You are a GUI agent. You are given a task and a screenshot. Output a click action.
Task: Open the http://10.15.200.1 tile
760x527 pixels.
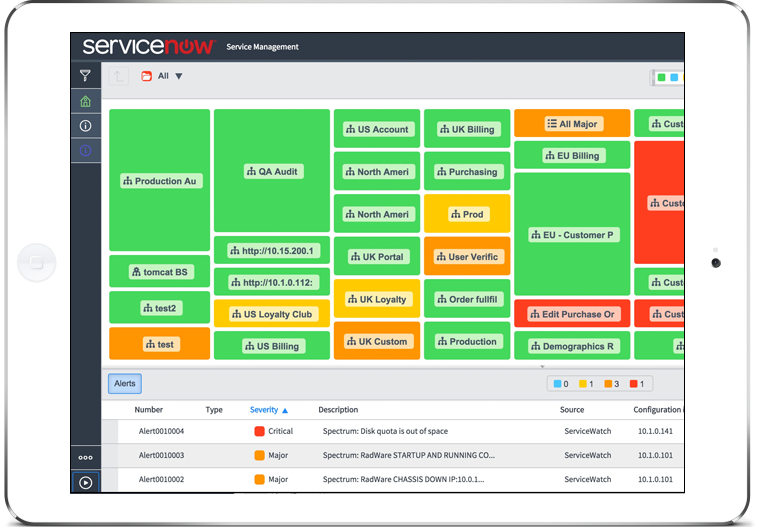pos(272,250)
